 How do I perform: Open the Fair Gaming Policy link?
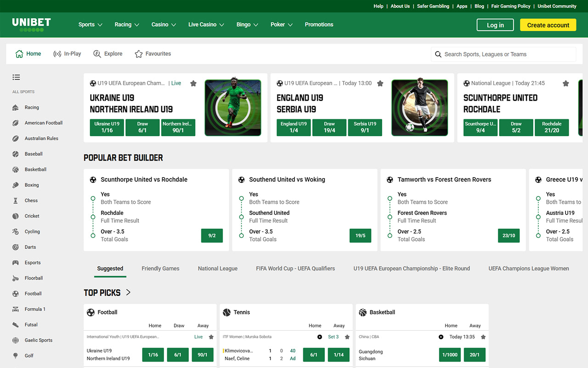[511, 6]
